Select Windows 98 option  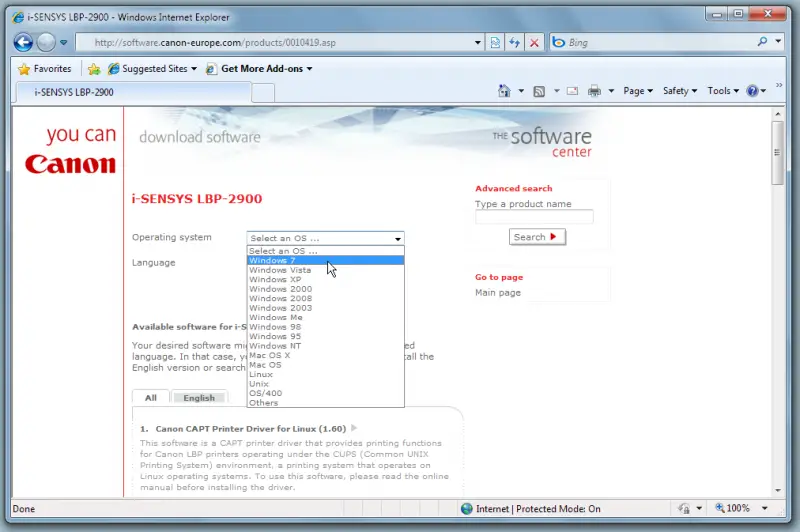point(326,327)
